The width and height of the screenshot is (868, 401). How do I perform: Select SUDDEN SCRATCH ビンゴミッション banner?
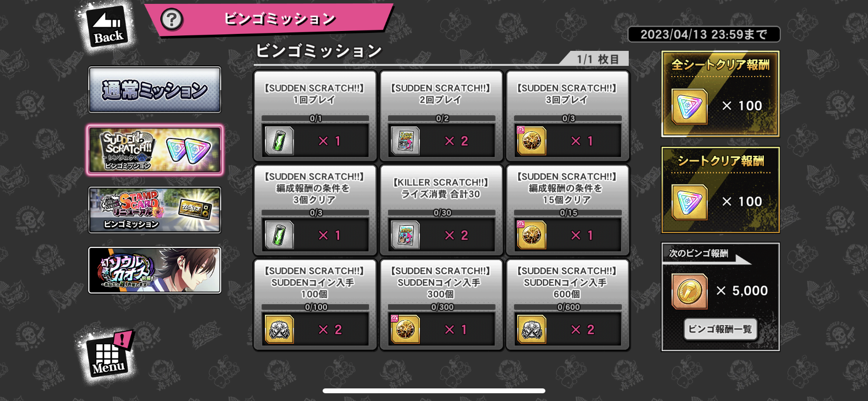coord(155,150)
